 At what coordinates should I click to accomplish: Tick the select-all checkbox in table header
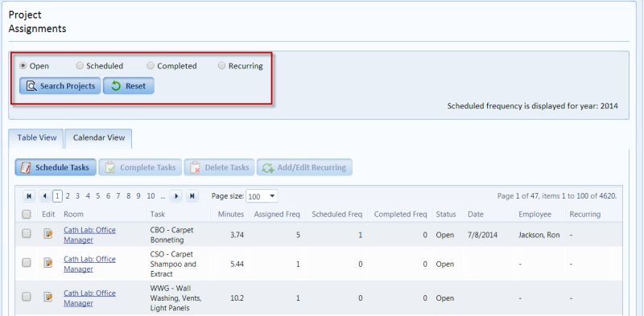click(x=27, y=214)
